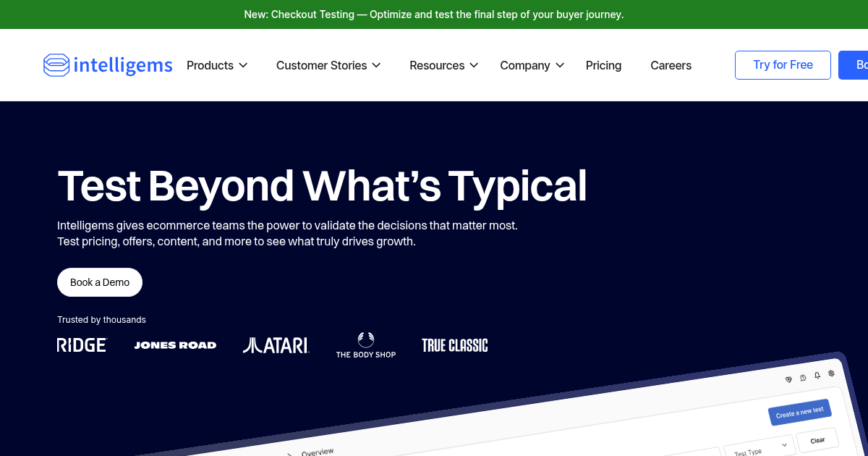Expand the Customer Stories menu
Viewport: 868px width, 456px height.
pos(328,65)
